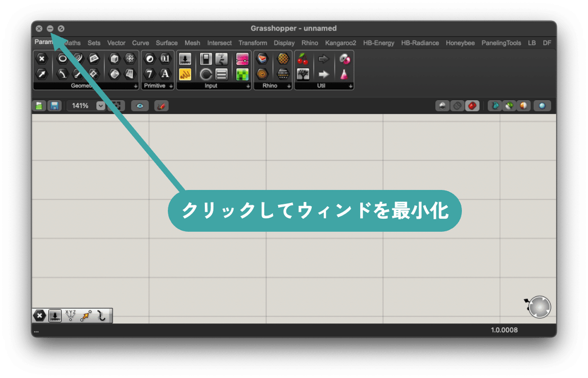The width and height of the screenshot is (588, 378).
Task: Toggle the teal selected-only preview button
Action: pos(495,105)
